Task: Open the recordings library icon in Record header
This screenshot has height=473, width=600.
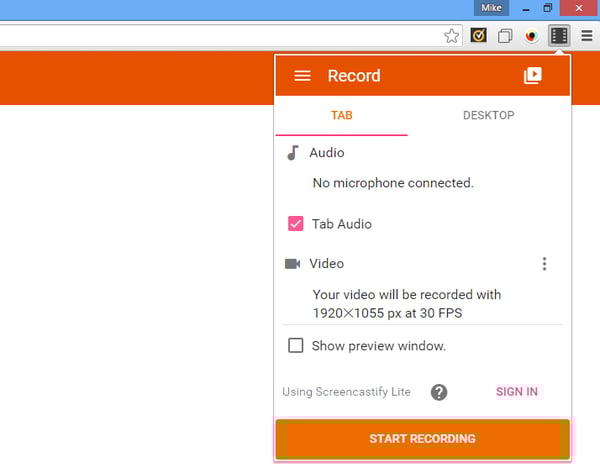Action: (532, 75)
